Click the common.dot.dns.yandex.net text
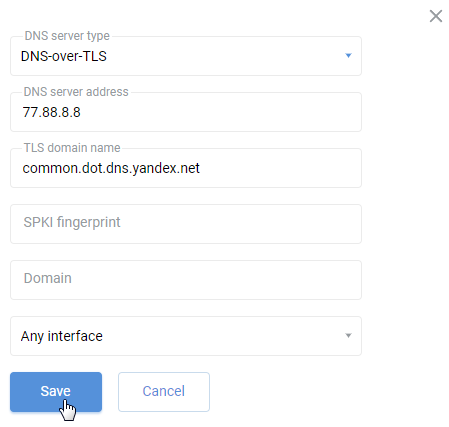The width and height of the screenshot is (449, 427). tap(111, 169)
